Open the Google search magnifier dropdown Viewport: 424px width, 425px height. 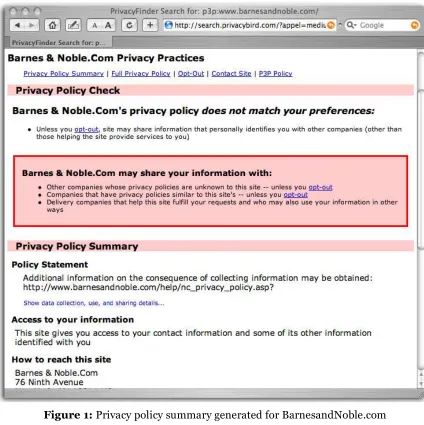click(351, 25)
